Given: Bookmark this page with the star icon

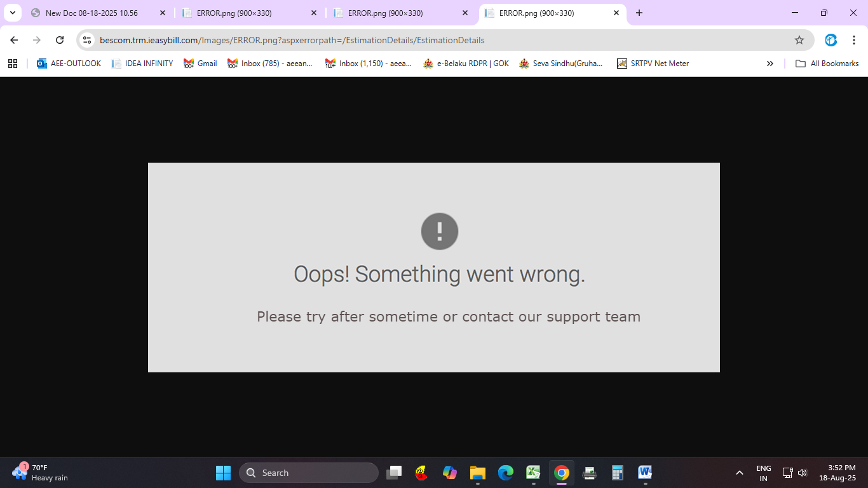Looking at the screenshot, I should (x=799, y=40).
